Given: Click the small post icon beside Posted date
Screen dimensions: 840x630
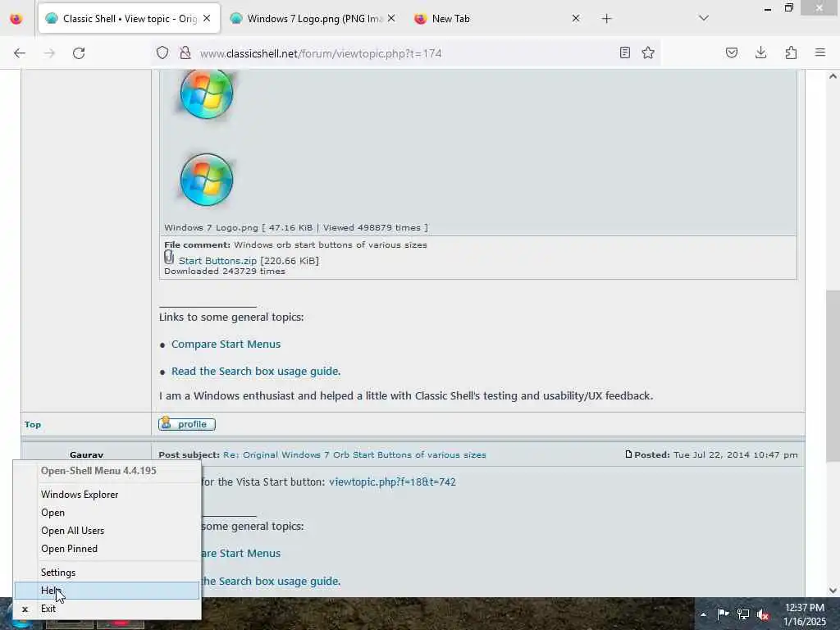Looking at the screenshot, I should tap(629, 454).
